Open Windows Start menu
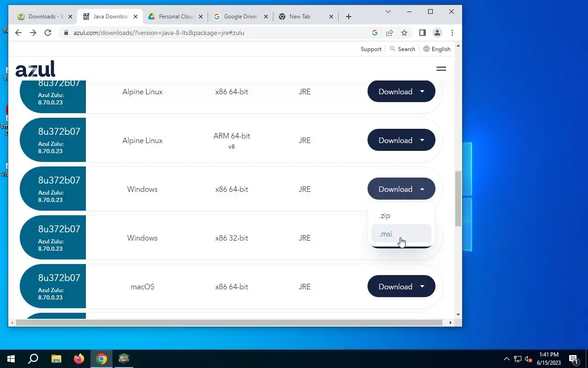This screenshot has height=368, width=588. [x=11, y=359]
